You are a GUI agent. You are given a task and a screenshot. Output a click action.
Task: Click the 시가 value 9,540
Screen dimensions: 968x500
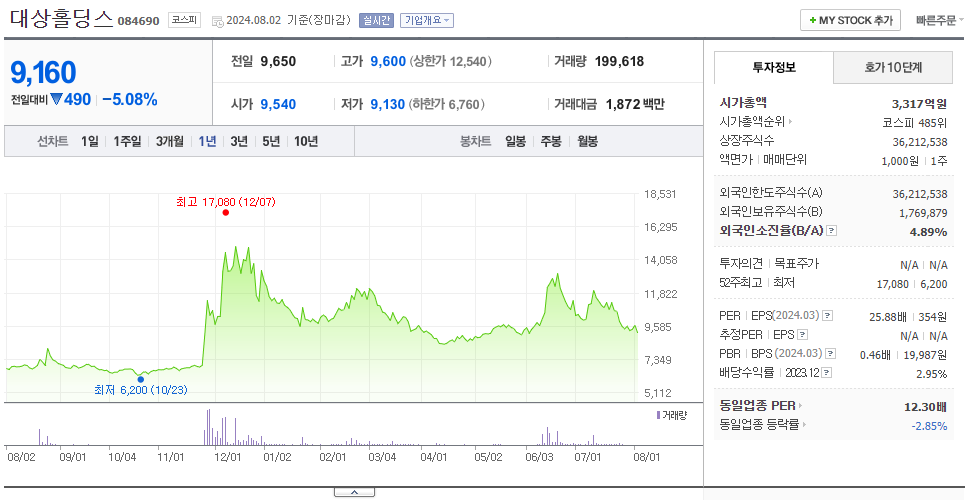(278, 104)
